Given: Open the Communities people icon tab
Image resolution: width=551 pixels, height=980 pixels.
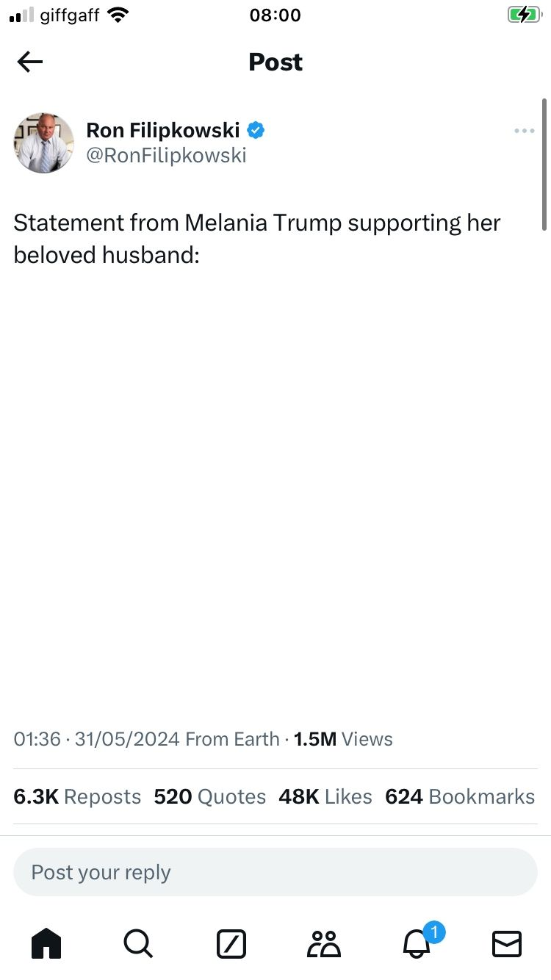Looking at the screenshot, I should coord(323,943).
